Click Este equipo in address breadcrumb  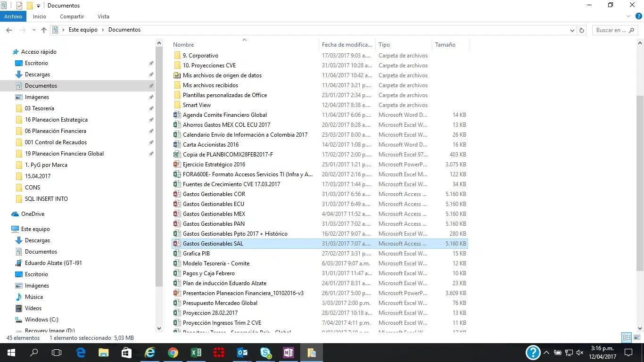[x=83, y=30]
